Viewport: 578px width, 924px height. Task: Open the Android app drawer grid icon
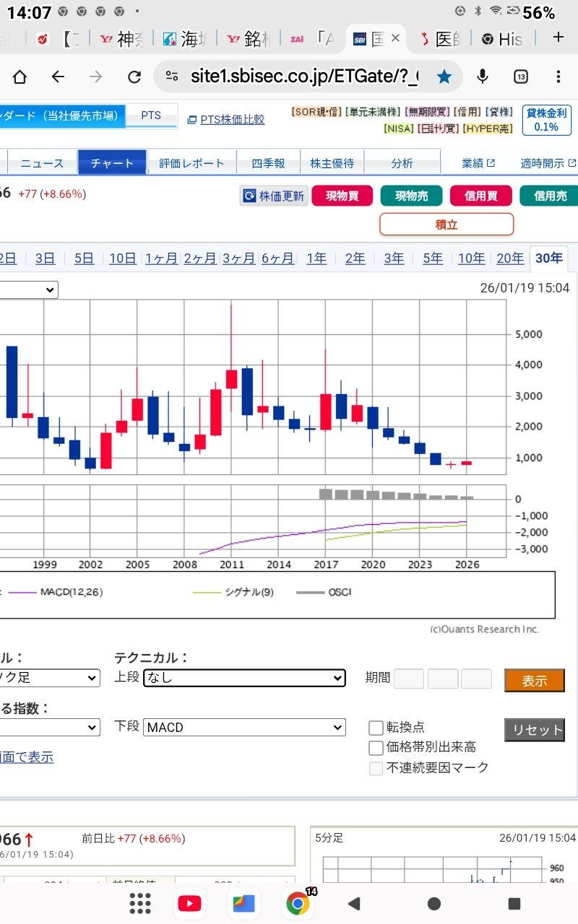pyautogui.click(x=139, y=903)
